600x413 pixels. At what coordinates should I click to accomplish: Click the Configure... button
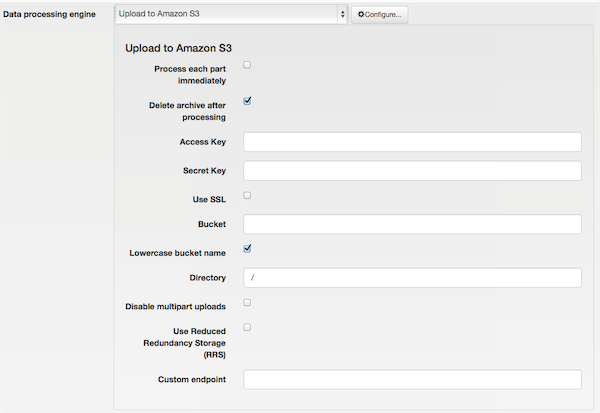click(x=380, y=15)
